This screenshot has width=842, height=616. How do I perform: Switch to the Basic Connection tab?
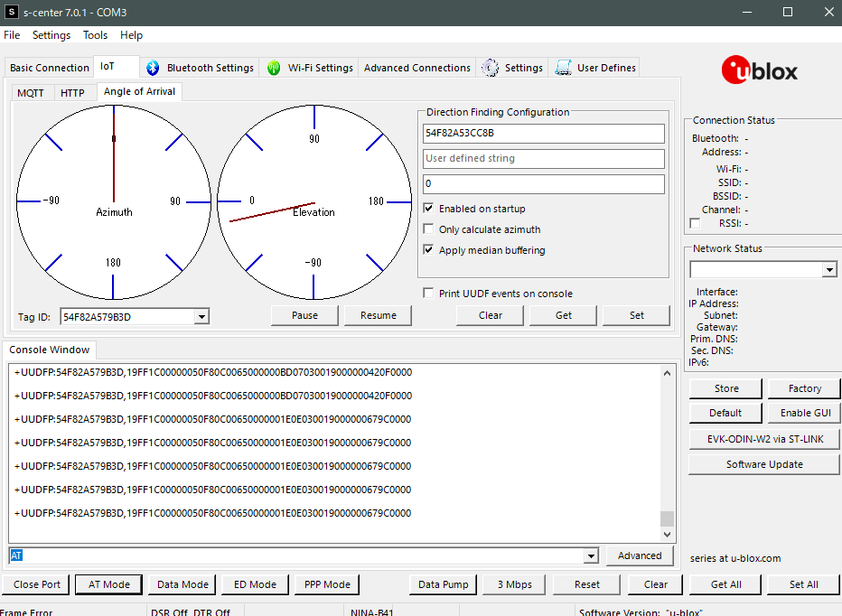coord(50,68)
